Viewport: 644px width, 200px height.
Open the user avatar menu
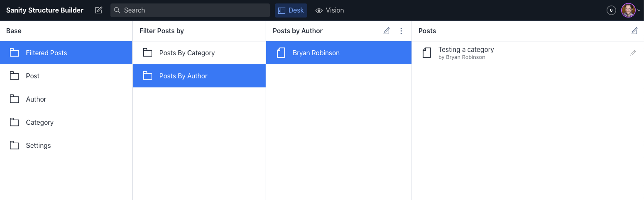(x=628, y=10)
